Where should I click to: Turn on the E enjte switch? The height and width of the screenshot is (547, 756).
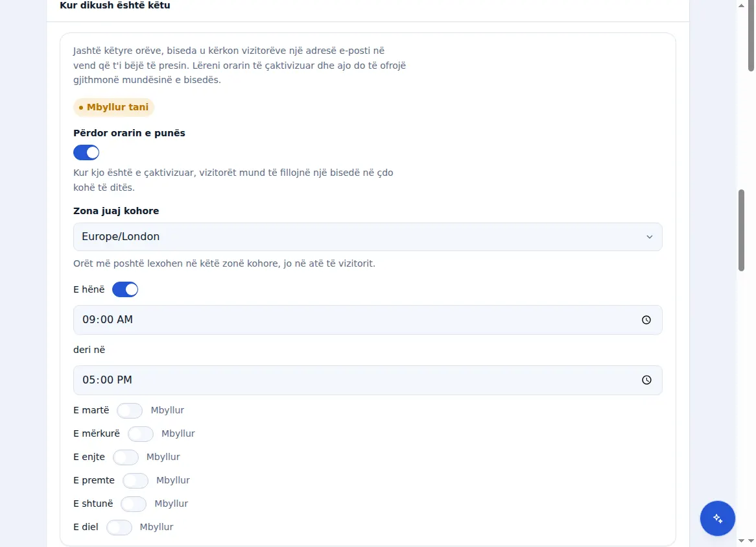(125, 457)
